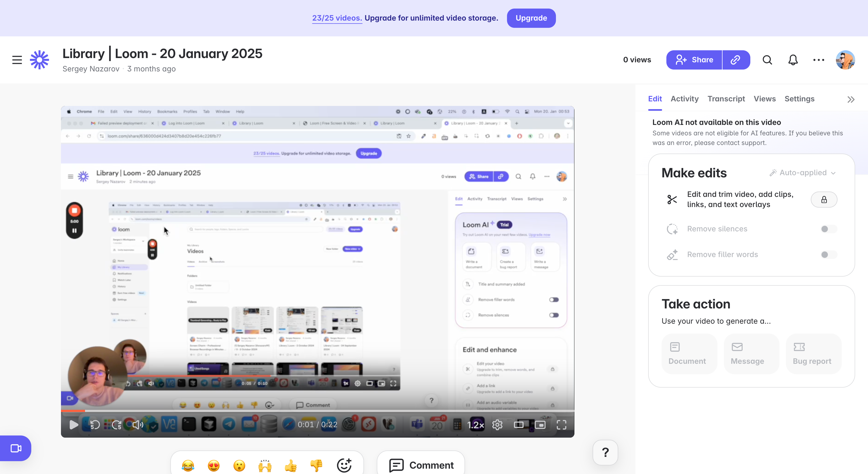Copy video link with chain icon
868x474 pixels.
pos(736,60)
